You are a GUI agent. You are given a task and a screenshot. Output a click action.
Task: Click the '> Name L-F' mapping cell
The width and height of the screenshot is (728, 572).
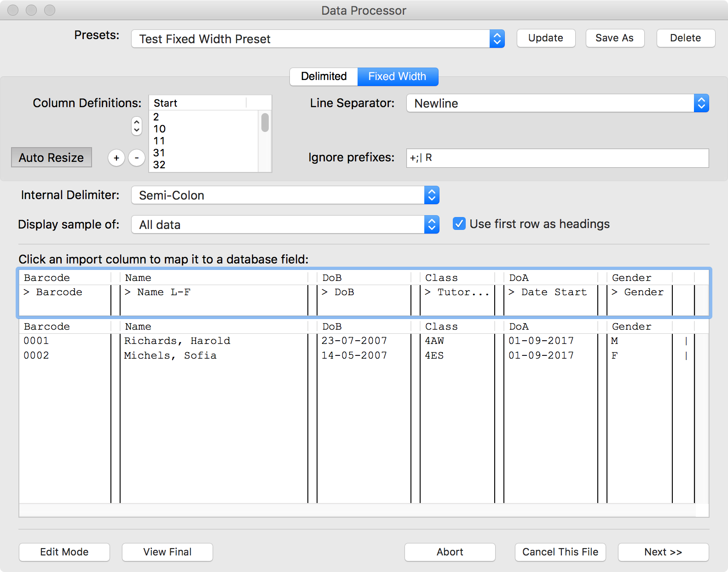coord(214,292)
